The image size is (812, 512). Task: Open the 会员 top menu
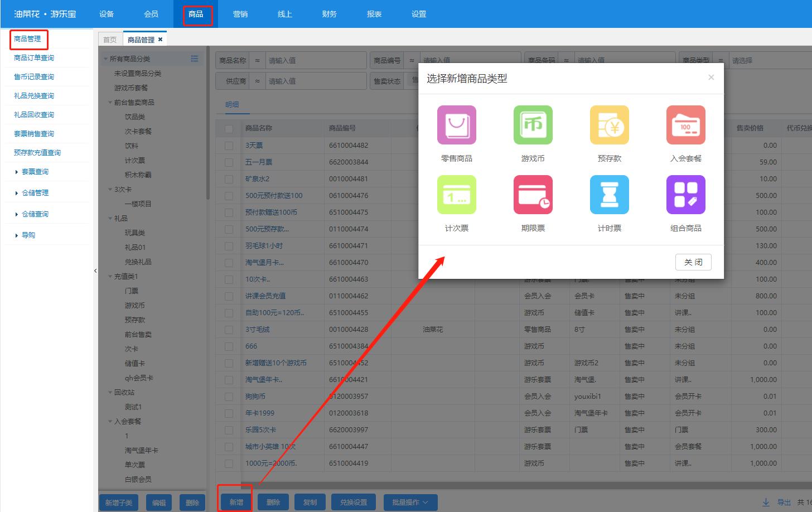pyautogui.click(x=151, y=14)
